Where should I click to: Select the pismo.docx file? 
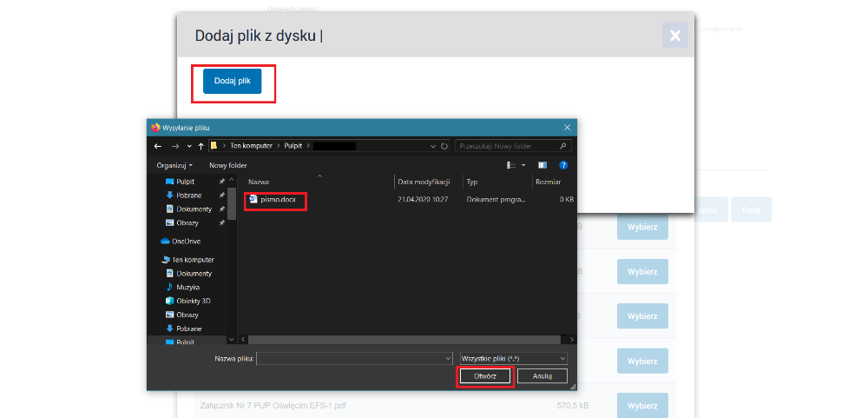click(x=276, y=200)
